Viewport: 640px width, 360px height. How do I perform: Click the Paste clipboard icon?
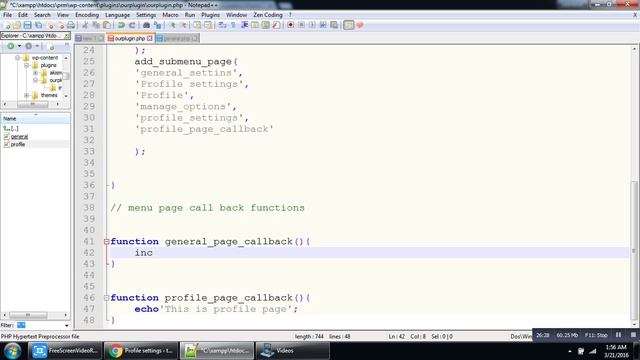tap(107, 25)
